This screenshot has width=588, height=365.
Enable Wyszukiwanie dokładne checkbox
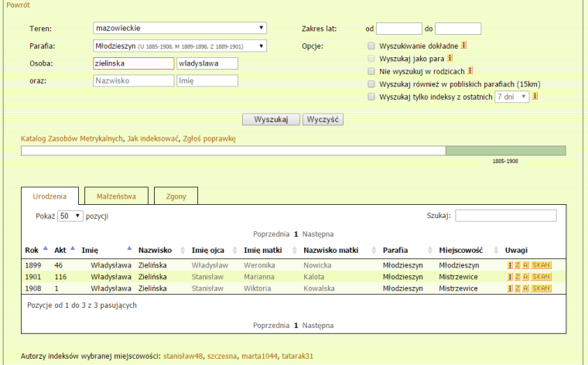point(371,46)
